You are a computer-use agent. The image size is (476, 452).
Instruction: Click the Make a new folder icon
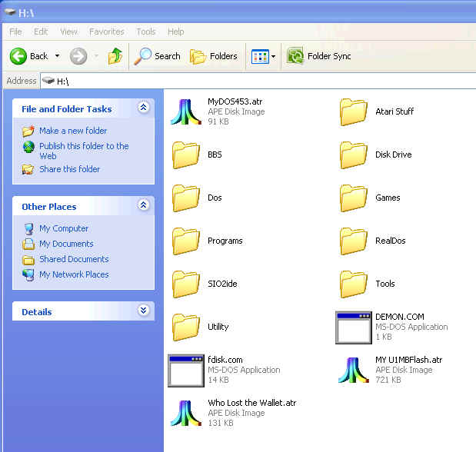(28, 131)
